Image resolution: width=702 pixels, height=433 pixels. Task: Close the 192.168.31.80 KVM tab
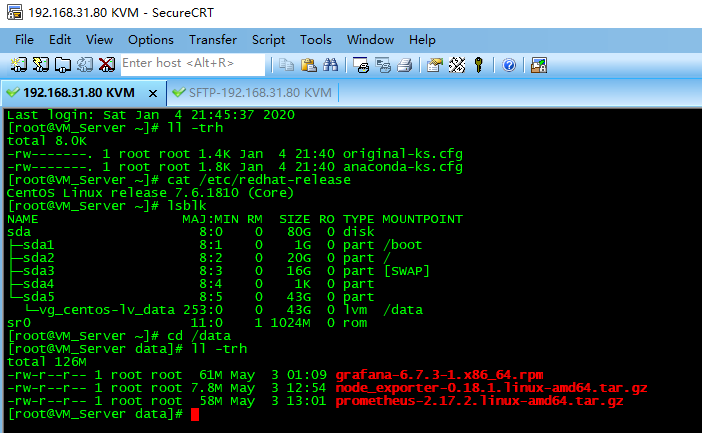[x=153, y=94]
